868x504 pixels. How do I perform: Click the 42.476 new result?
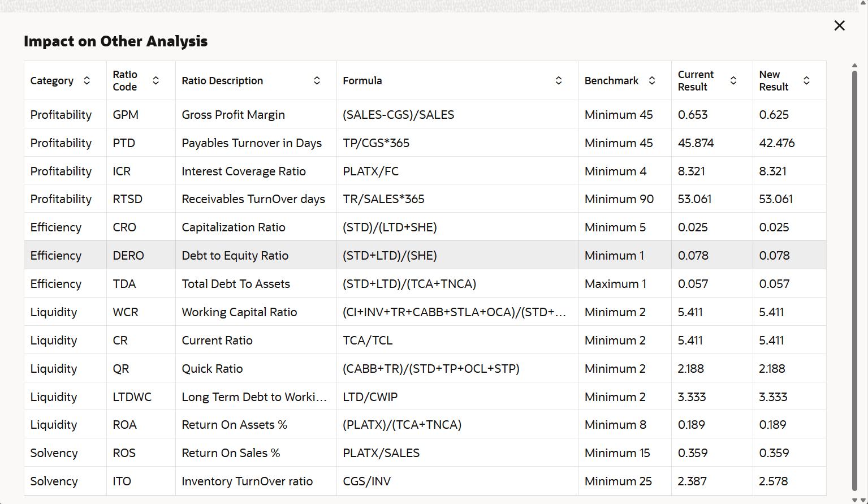(777, 143)
